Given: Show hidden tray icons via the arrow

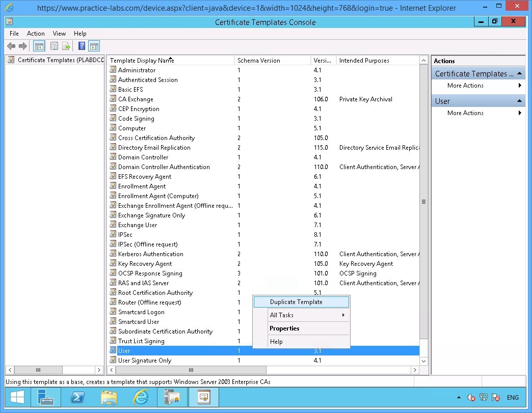Looking at the screenshot, I should (x=459, y=398).
